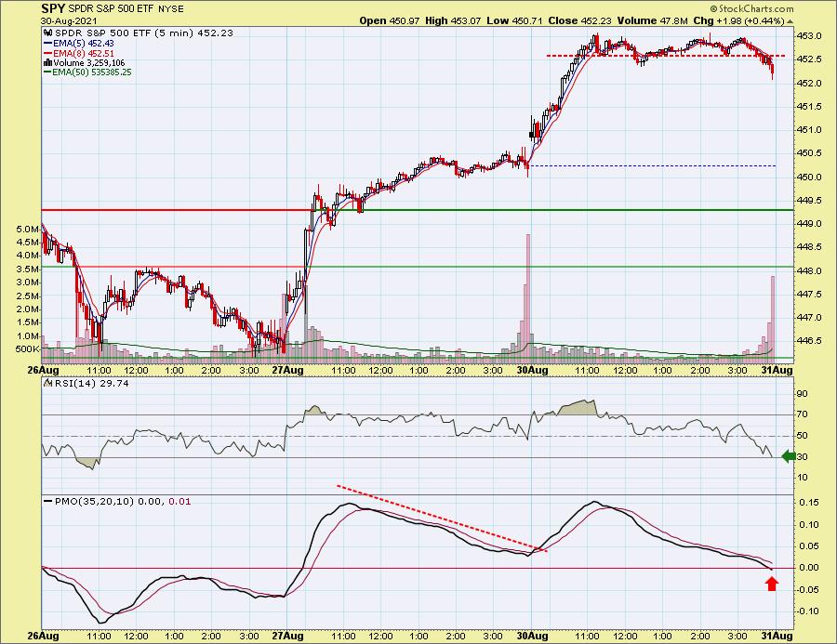The width and height of the screenshot is (837, 644).
Task: Click the Open 450.97 value
Action: click(x=390, y=20)
